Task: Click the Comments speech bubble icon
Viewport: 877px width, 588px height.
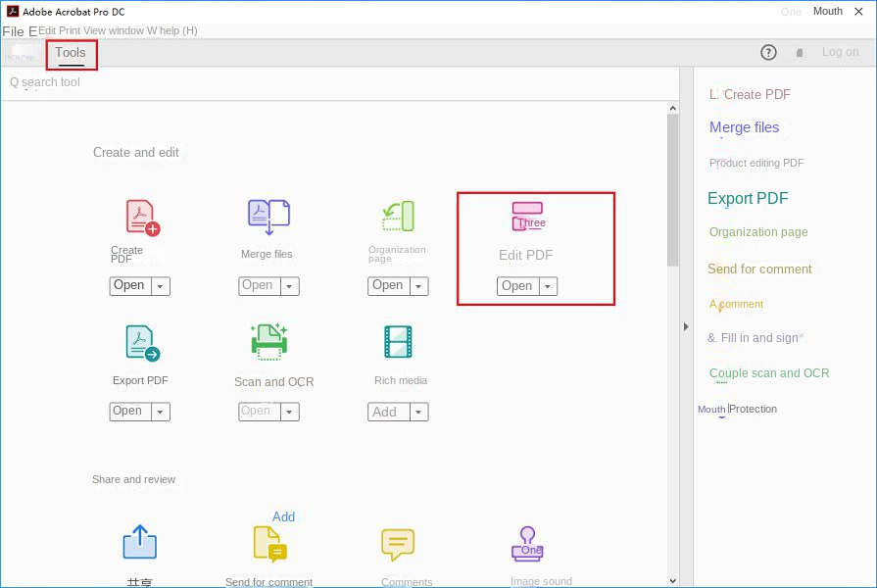Action: tap(398, 542)
